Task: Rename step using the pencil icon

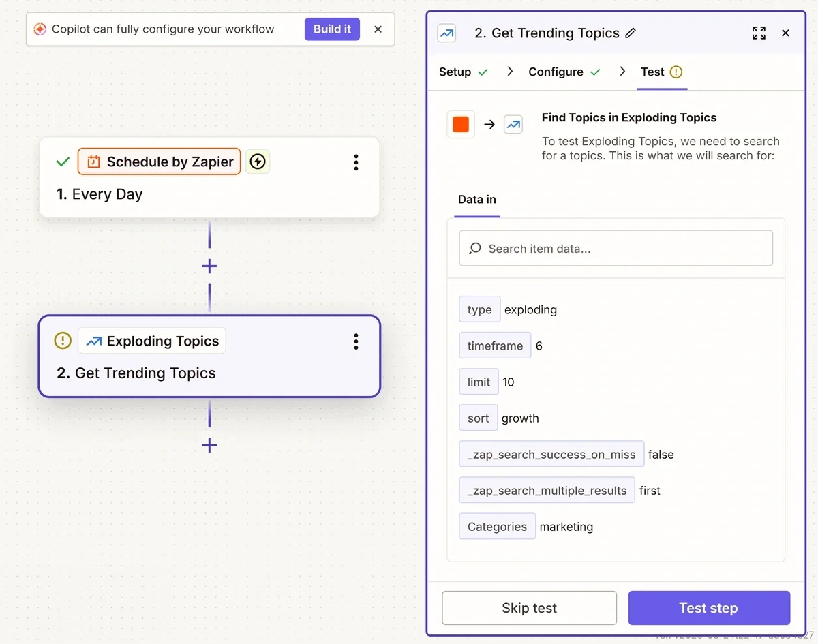Action: [631, 33]
